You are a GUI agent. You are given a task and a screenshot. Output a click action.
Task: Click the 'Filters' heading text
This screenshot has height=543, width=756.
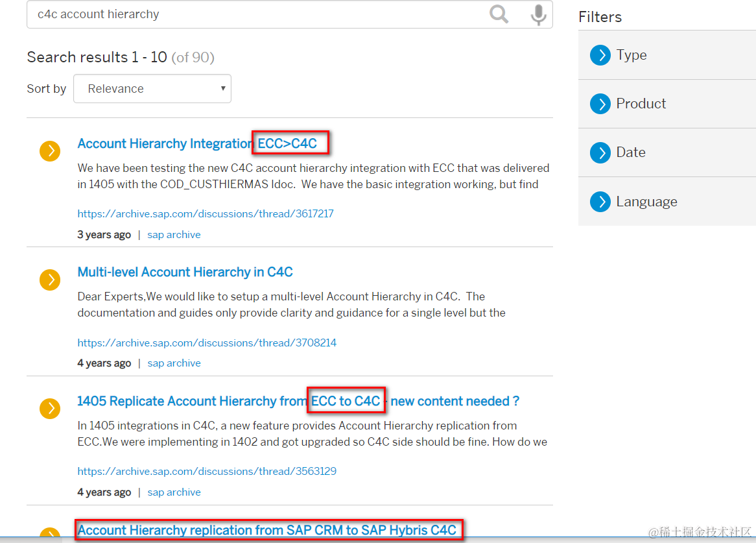600,17
